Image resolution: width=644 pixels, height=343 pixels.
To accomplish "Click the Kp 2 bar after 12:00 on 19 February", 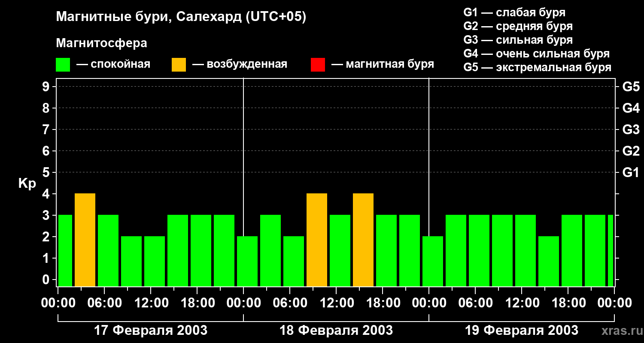I will pyautogui.click(x=549, y=262).
